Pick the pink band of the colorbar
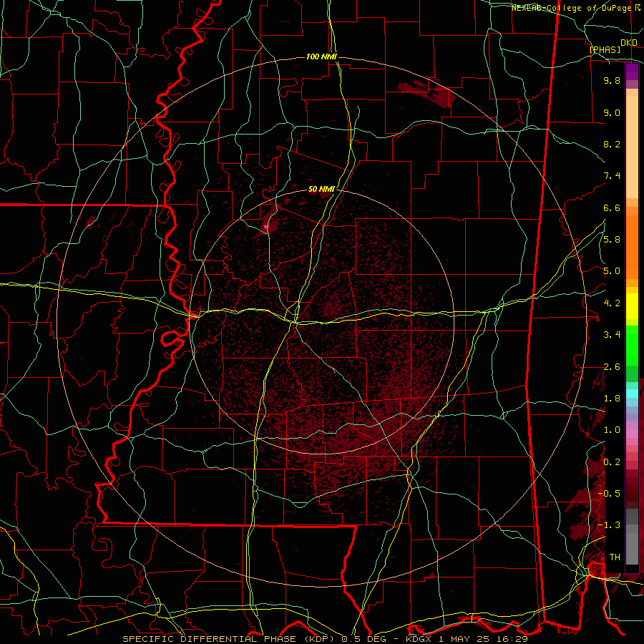Screen dimensions: 644x644 tap(632, 434)
